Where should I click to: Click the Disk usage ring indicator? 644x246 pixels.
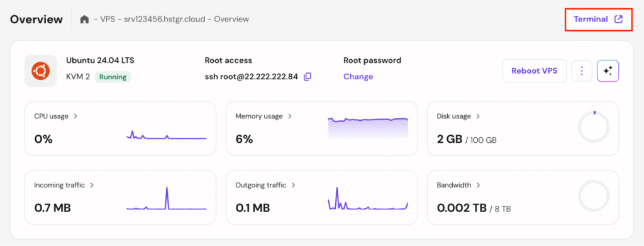(x=594, y=127)
